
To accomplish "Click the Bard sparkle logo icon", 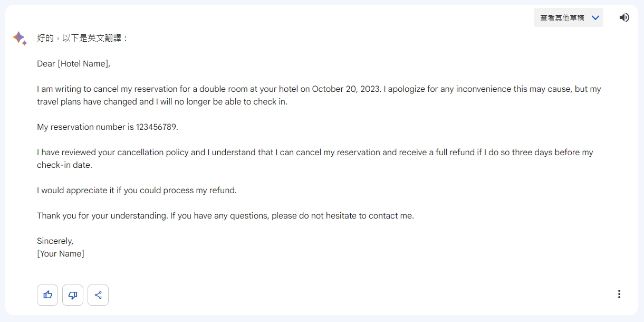I will (x=20, y=38).
